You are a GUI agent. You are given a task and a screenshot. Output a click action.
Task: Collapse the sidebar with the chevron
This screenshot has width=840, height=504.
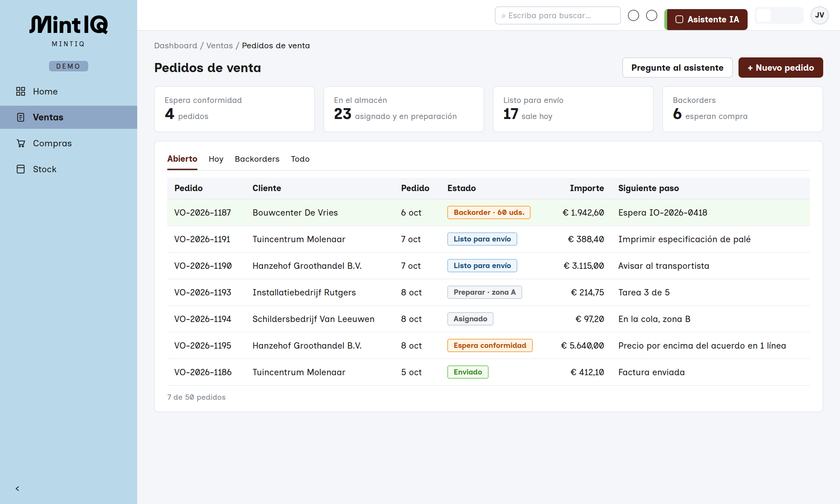coord(17,489)
